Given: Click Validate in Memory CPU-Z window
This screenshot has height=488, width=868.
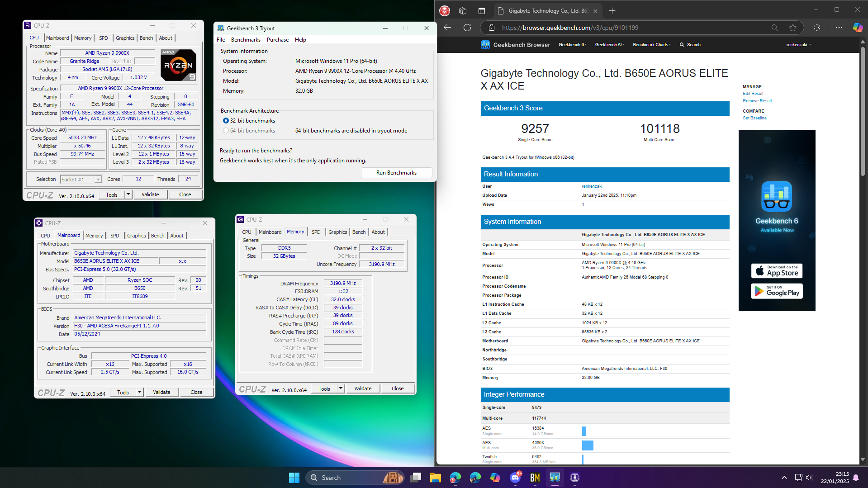Looking at the screenshot, I should [x=363, y=389].
